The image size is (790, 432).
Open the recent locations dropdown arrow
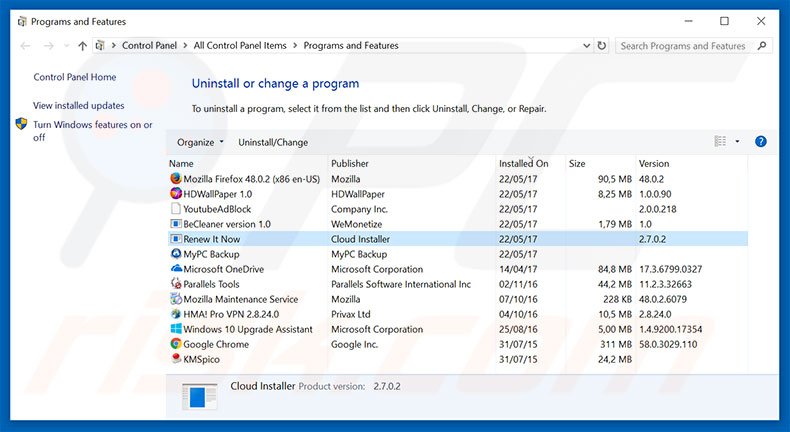[x=67, y=46]
